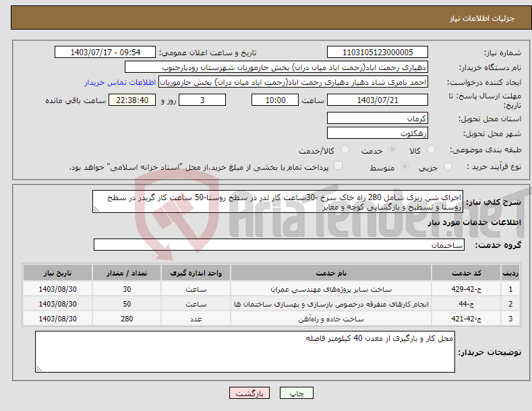
Task: Click the resize handle of description textarea
Action: 96,210
